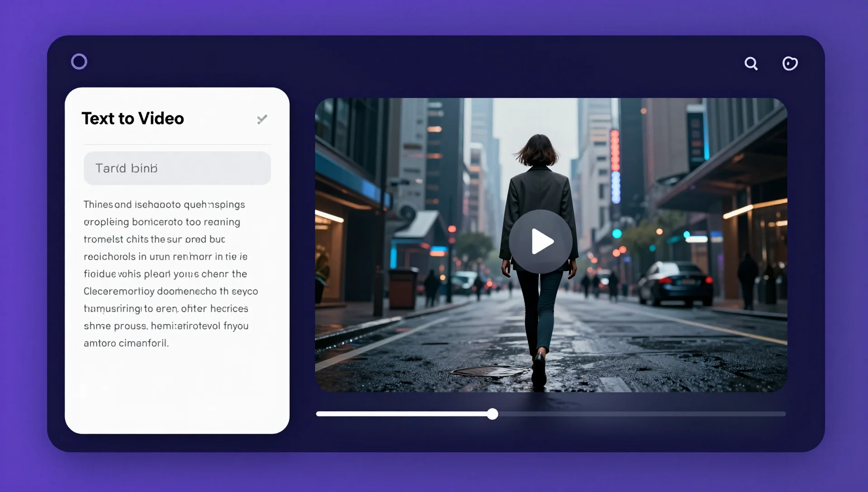The width and height of the screenshot is (868, 492).
Task: Click the line starting "Cleceremortioy"
Action: [170, 291]
